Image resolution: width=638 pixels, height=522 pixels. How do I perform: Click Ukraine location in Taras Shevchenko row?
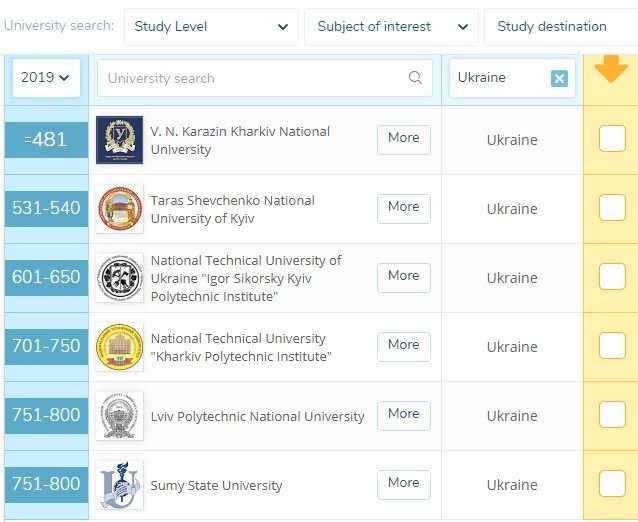click(x=512, y=209)
